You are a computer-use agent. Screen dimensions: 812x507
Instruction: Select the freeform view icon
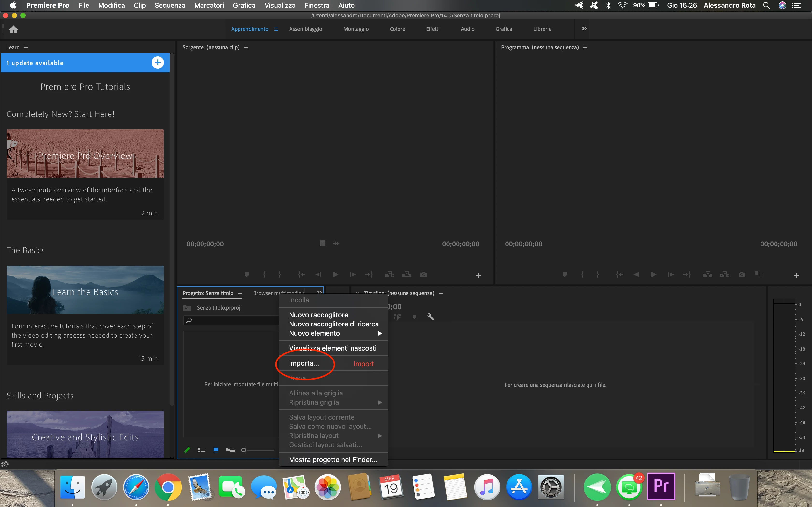[231, 450]
